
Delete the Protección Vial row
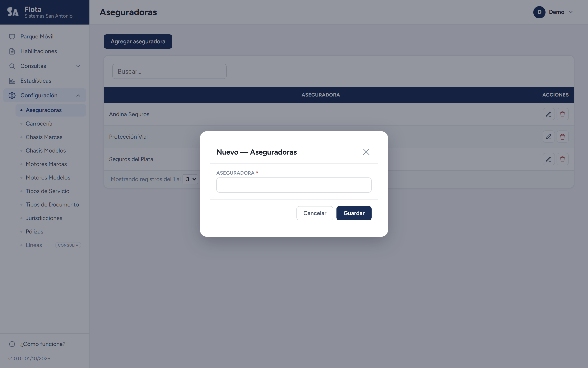coord(562,137)
